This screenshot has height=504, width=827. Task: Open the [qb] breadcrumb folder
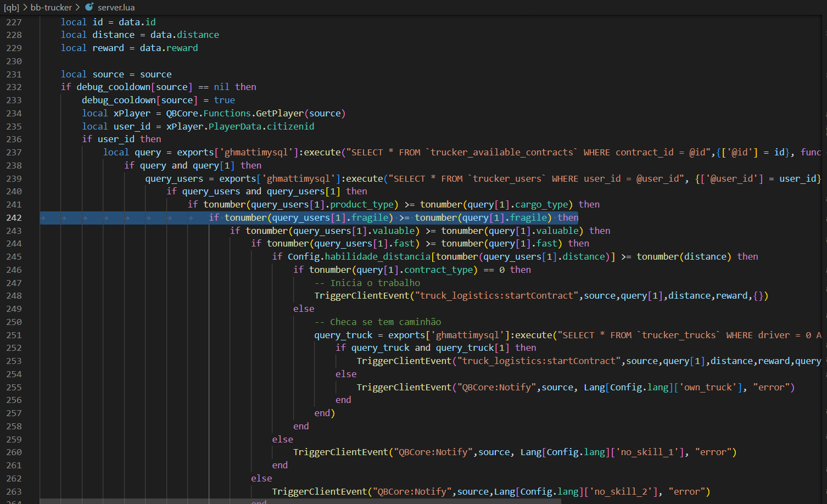click(x=11, y=7)
